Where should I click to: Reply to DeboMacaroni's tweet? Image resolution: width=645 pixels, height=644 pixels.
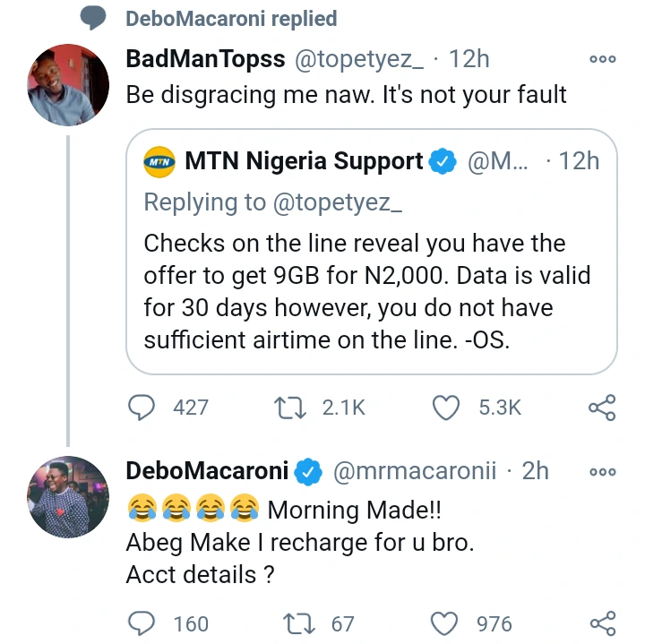pyautogui.click(x=142, y=623)
